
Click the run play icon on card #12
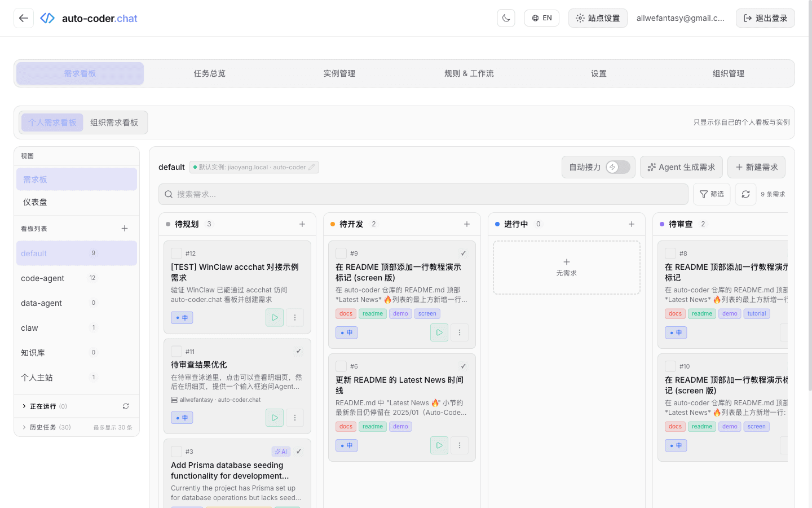tap(274, 317)
